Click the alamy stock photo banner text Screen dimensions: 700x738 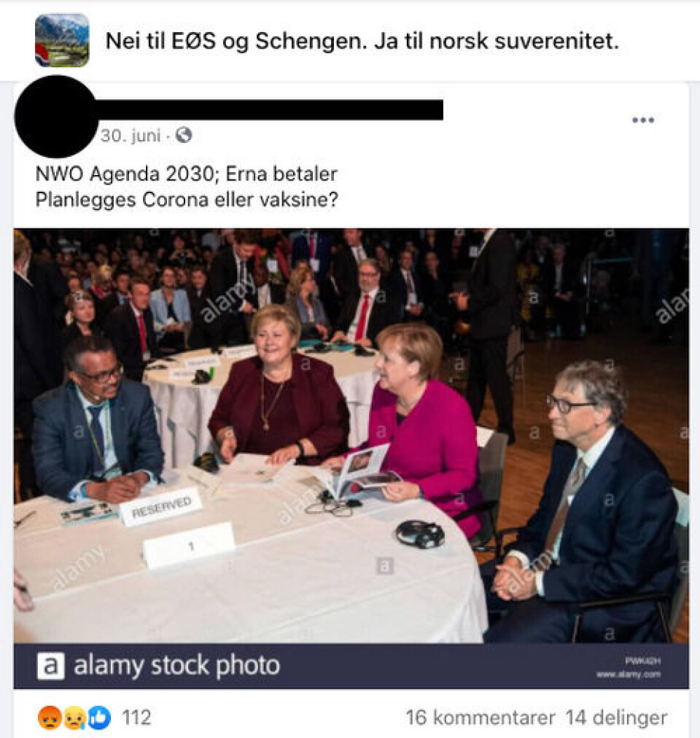[x=176, y=666]
